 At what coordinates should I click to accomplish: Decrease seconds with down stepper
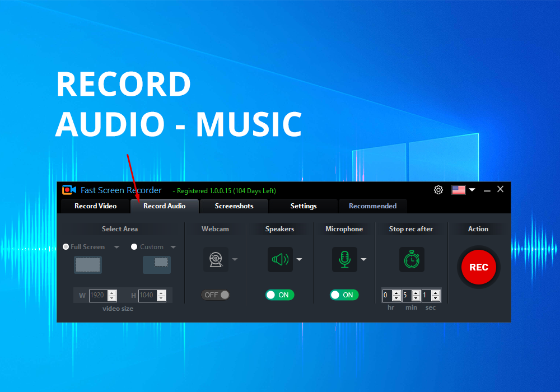436,298
